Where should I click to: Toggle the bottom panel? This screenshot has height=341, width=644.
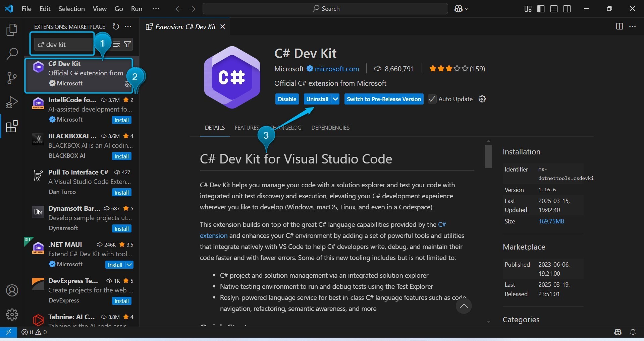coord(554,9)
